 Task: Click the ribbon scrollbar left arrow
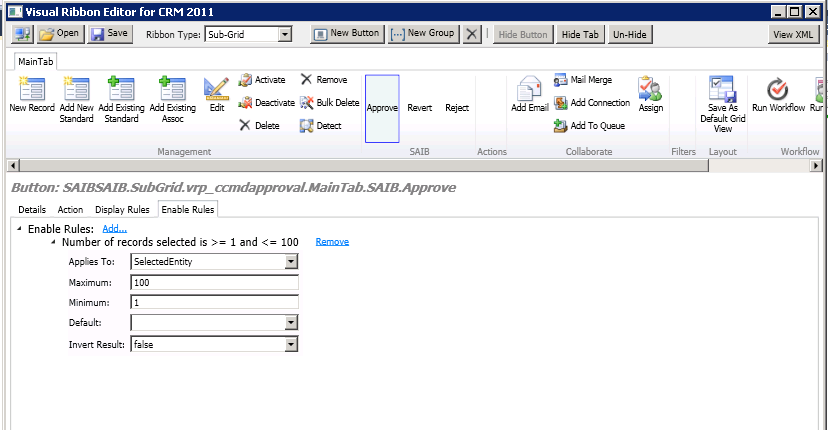[14, 165]
